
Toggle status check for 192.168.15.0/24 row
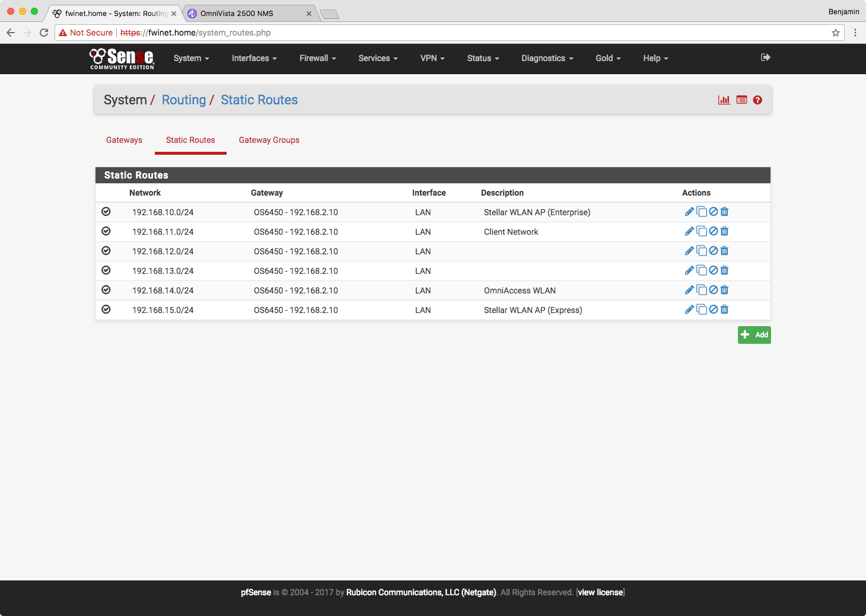(x=106, y=309)
